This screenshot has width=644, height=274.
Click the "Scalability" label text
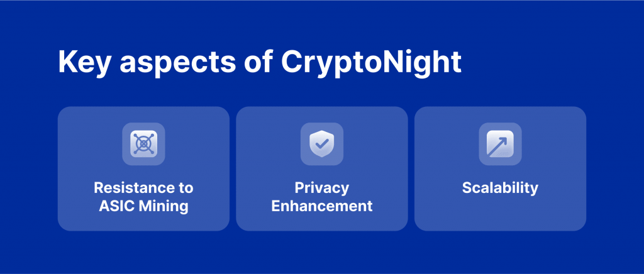coord(500,188)
